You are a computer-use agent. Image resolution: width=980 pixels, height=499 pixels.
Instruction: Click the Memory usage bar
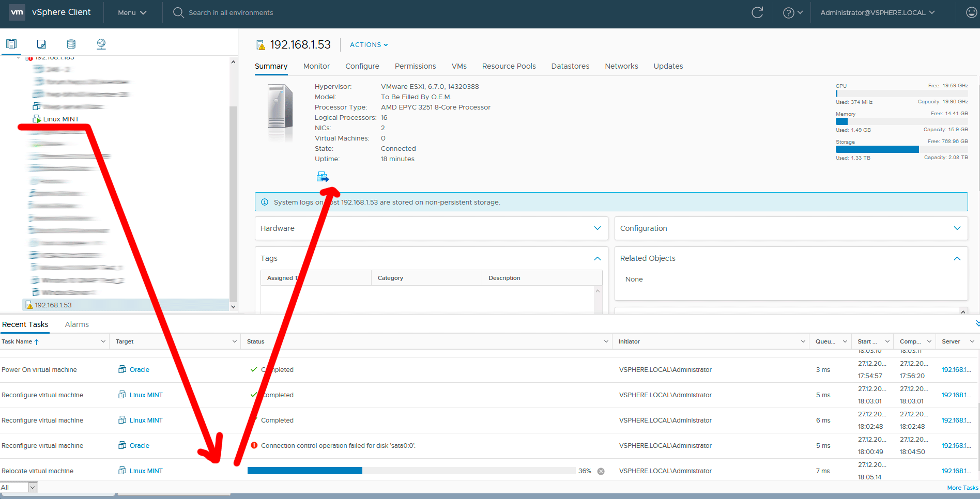tap(901, 121)
